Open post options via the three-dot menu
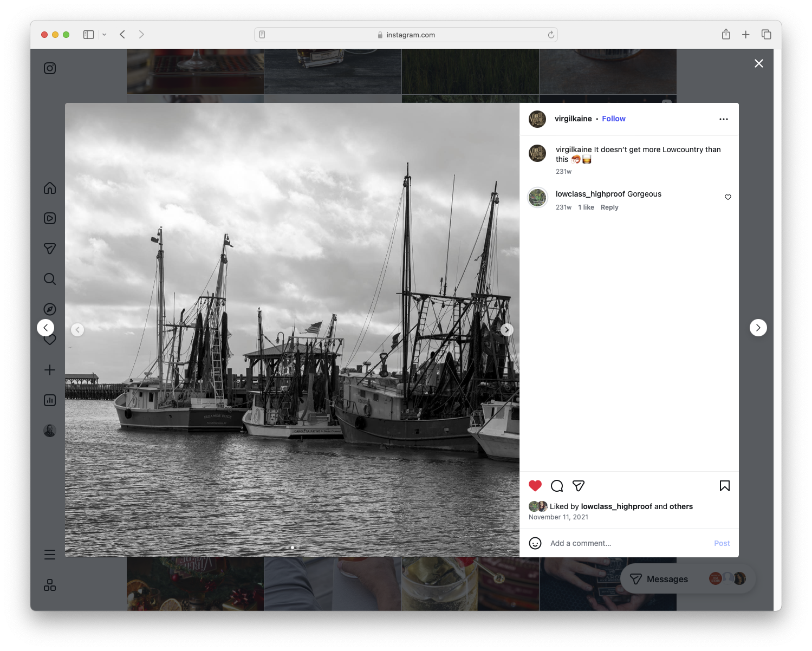The width and height of the screenshot is (812, 651). click(724, 119)
